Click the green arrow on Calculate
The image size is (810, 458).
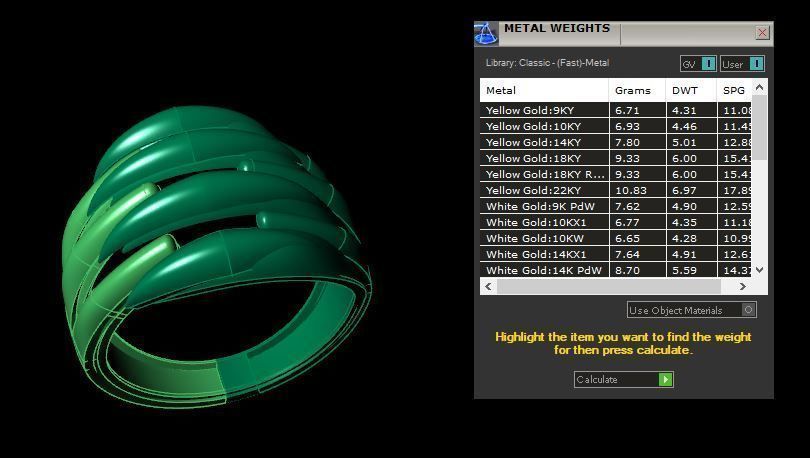tap(665, 380)
